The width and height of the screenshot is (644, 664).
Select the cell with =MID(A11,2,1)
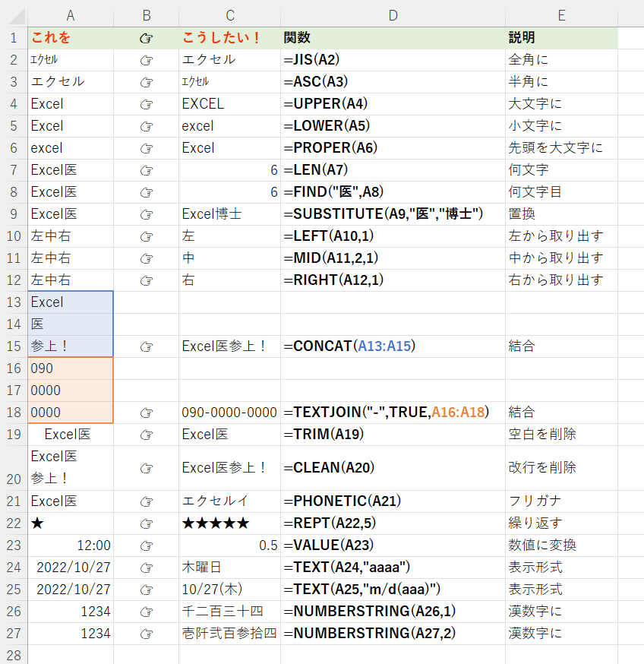pos(393,258)
